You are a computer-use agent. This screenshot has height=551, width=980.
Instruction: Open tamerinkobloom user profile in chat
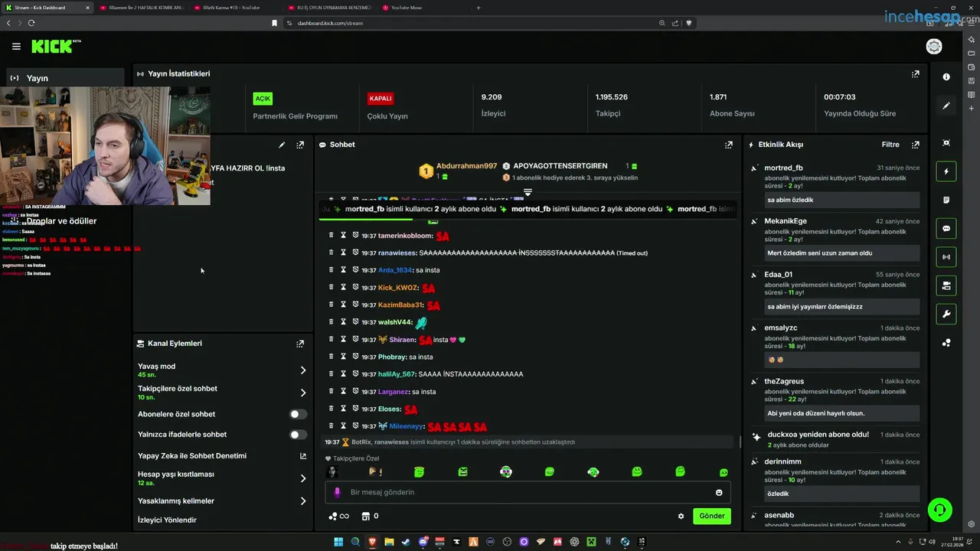coord(405,236)
